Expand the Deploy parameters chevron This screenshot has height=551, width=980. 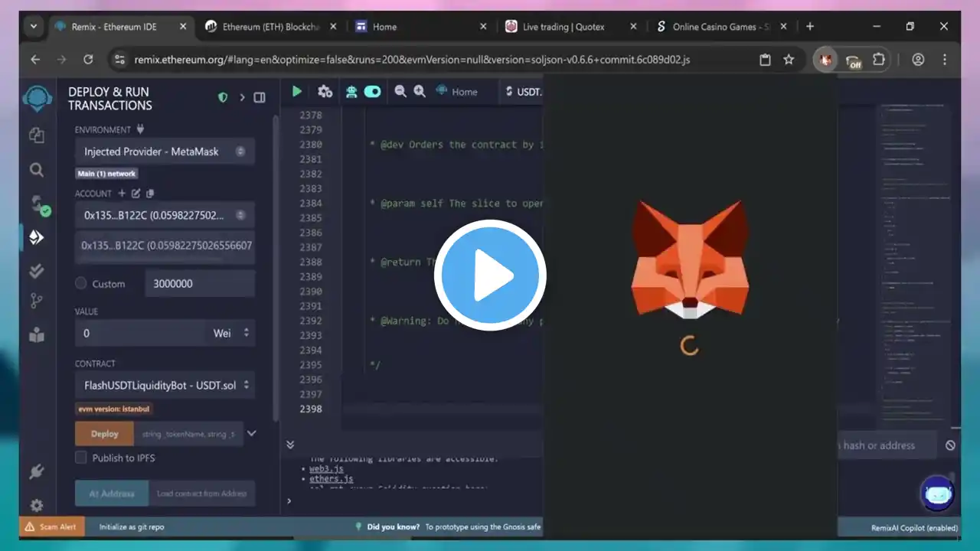251,434
